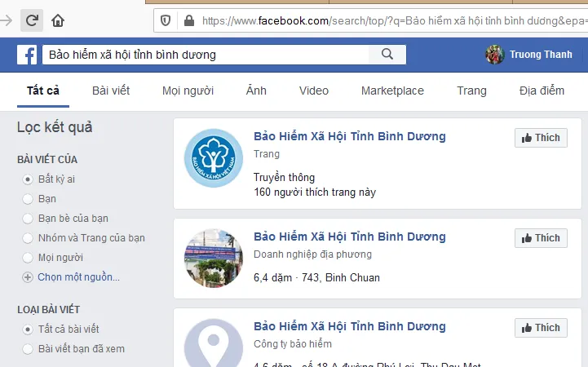Open the map pin placeholder thumbnail
Screen dimensions: 588x367
click(214, 343)
